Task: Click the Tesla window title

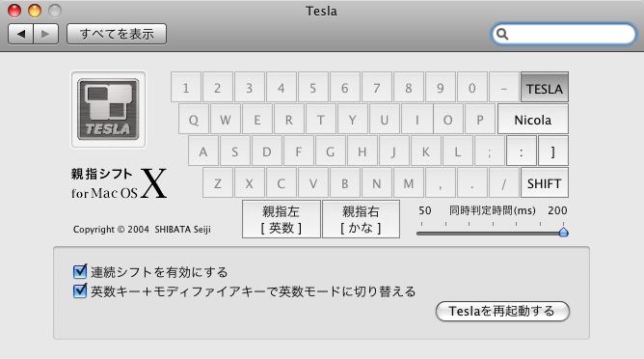Action: tap(321, 12)
